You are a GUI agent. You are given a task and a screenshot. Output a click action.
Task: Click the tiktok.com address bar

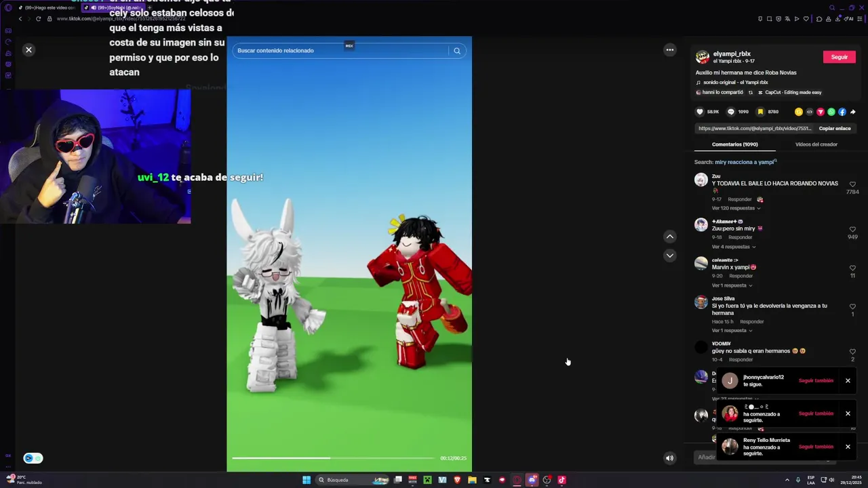tap(121, 18)
